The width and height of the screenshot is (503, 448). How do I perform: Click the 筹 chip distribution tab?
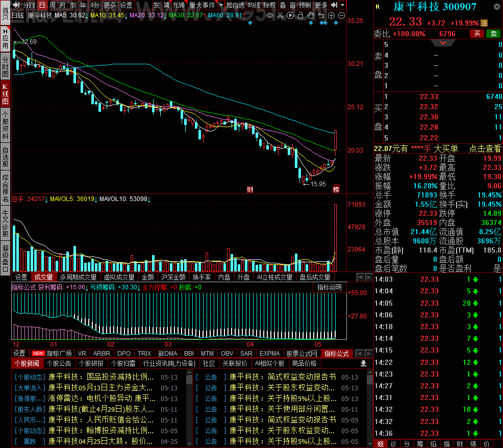click(420, 444)
